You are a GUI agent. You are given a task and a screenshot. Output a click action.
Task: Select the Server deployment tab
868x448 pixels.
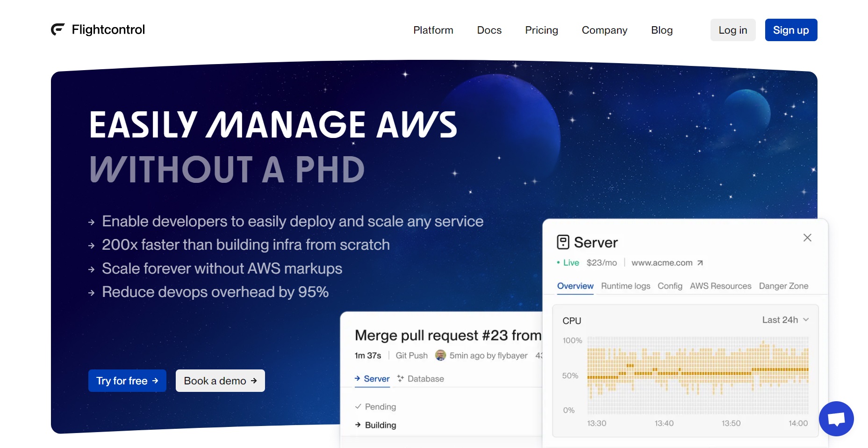(x=372, y=379)
